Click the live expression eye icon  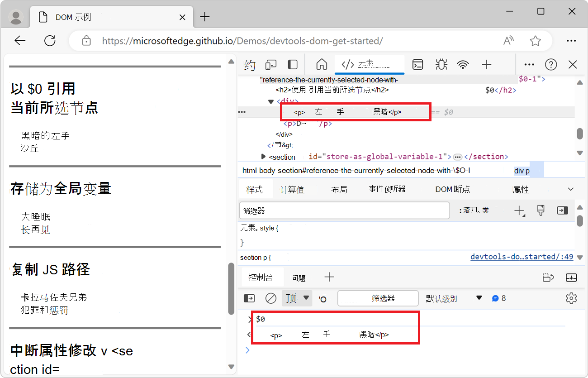(322, 299)
